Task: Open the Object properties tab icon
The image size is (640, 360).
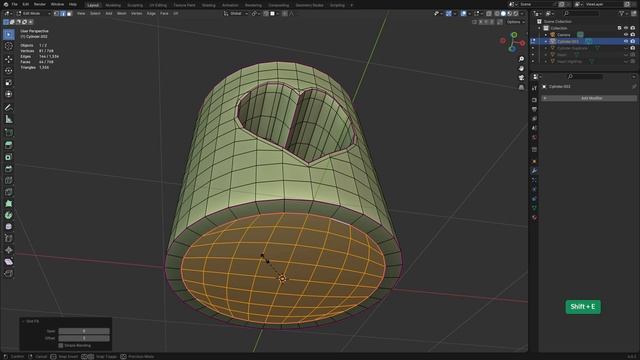Action: (x=534, y=161)
